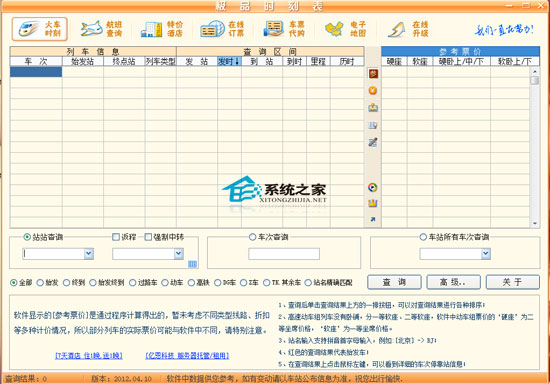Image resolution: width=550 pixels, height=384 pixels.
Task: Select the 全部 filter radio
Action: pos(14,282)
